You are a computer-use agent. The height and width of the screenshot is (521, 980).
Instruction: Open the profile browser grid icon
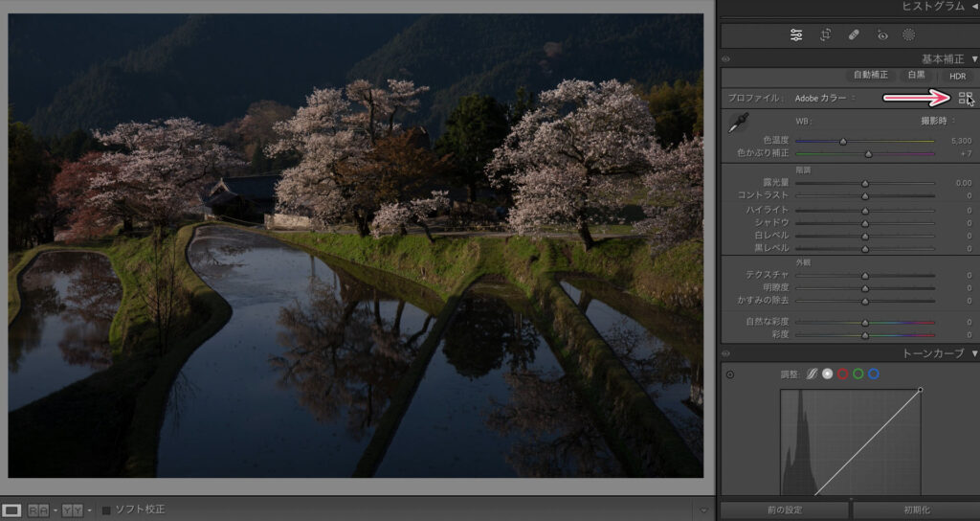(965, 98)
